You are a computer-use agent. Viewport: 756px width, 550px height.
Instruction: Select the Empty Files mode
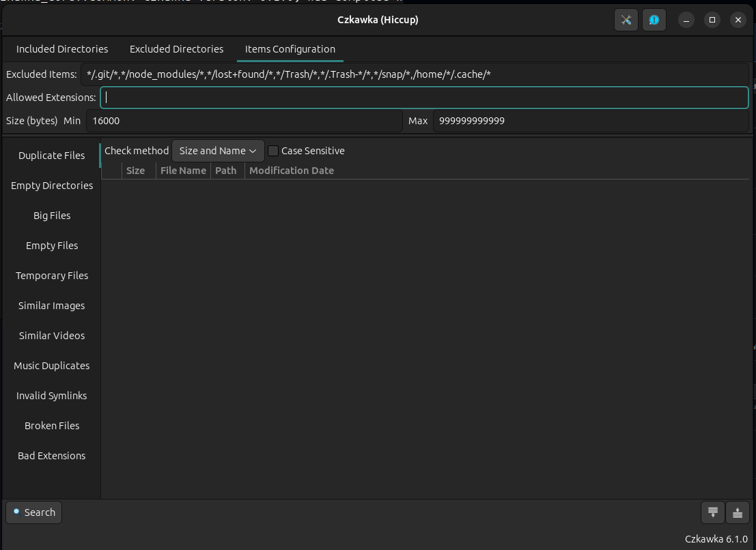tap(51, 245)
